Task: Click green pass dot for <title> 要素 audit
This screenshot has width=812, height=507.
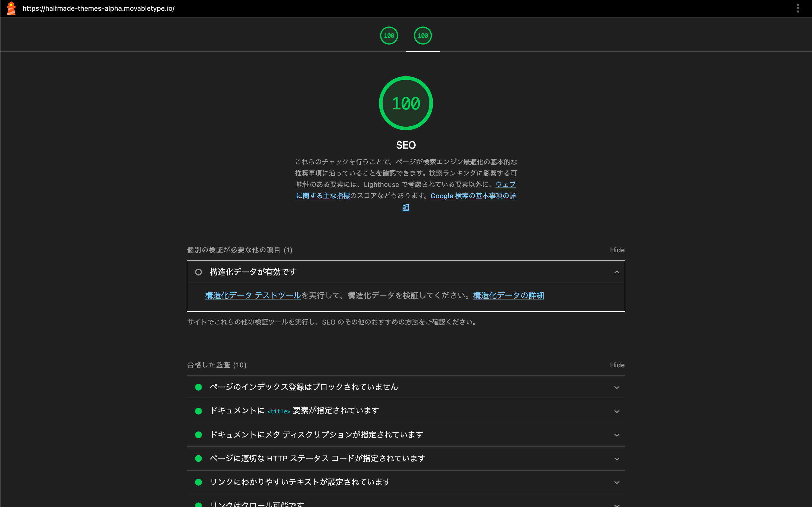Action: click(x=198, y=411)
